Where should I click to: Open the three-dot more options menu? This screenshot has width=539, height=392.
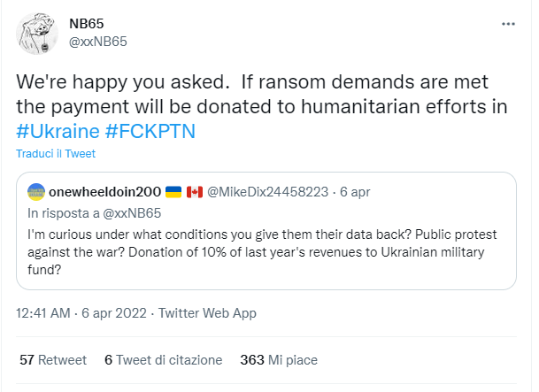tap(508, 23)
